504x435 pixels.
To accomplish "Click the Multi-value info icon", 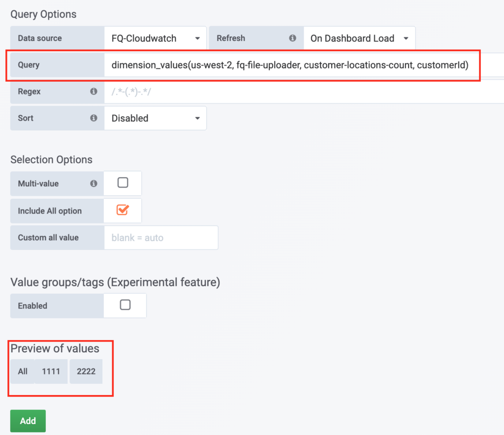I will [94, 184].
